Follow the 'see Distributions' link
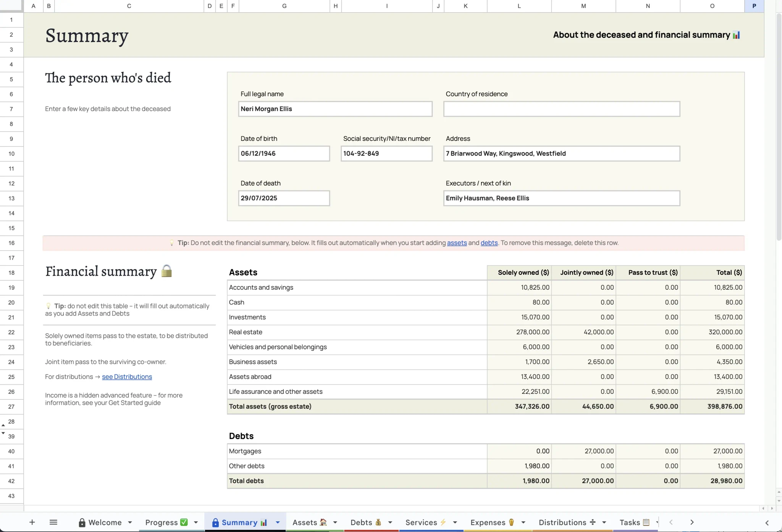 tap(127, 377)
